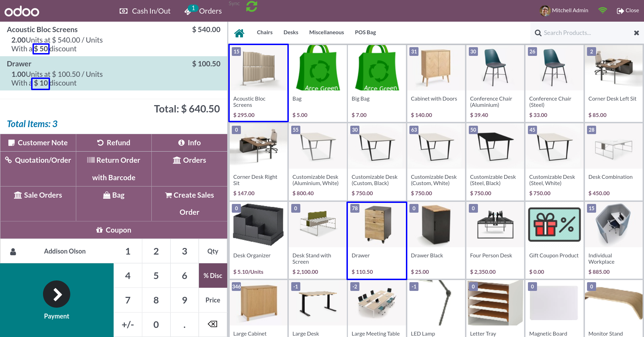
Task: Switch to Desks category
Action: [291, 32]
